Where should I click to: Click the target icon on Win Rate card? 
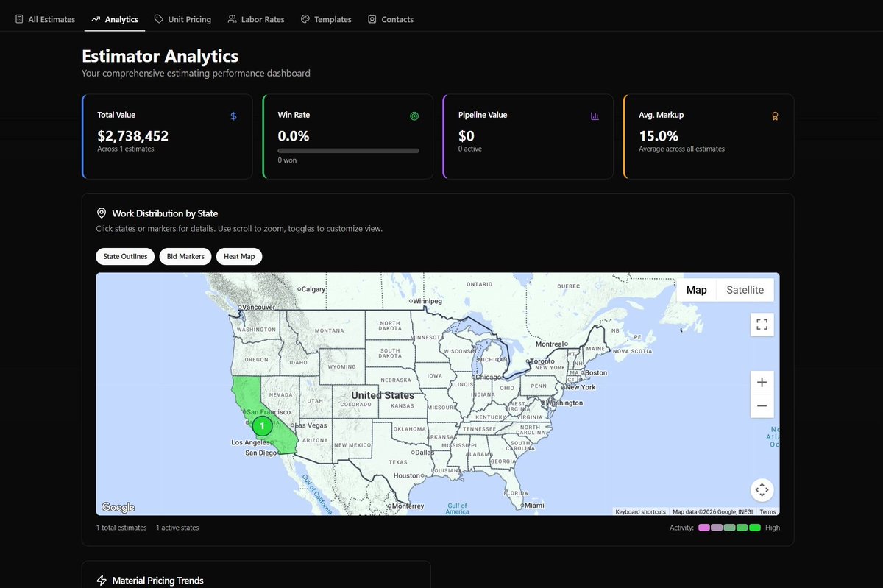[414, 116]
